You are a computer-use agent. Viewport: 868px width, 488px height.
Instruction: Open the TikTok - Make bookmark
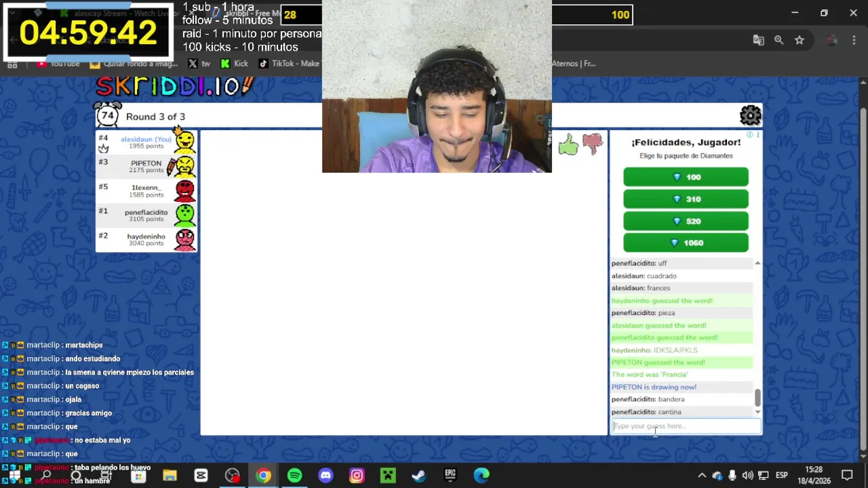(289, 64)
